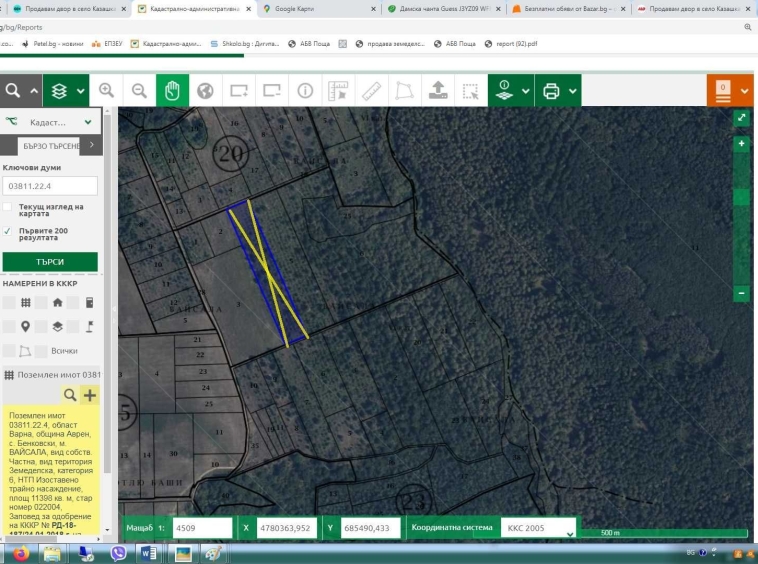Open Word from the taskbar
Viewport: 758px width, 564px height.
coord(149,553)
